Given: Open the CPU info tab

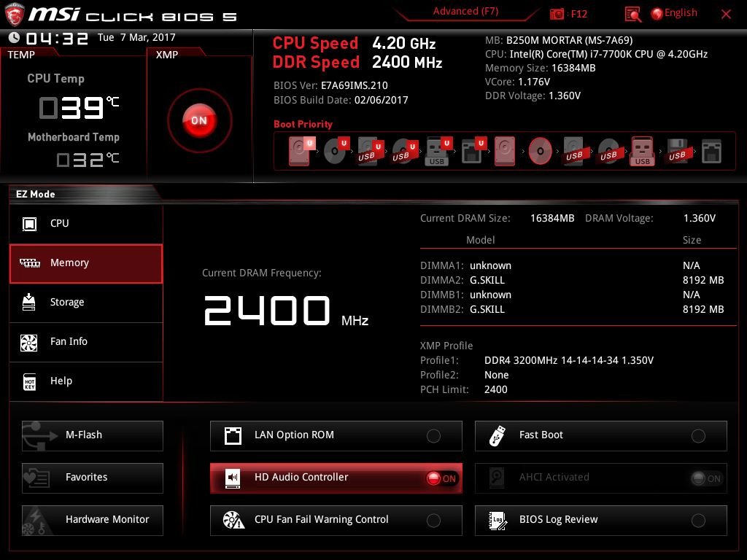Looking at the screenshot, I should (x=86, y=224).
